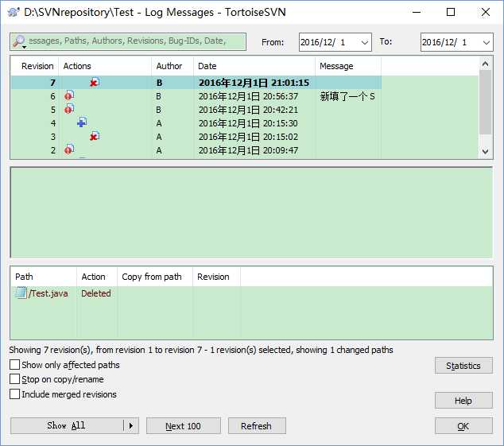504x446 pixels.
Task: Click the Action column header in changed paths
Action: pos(97,277)
